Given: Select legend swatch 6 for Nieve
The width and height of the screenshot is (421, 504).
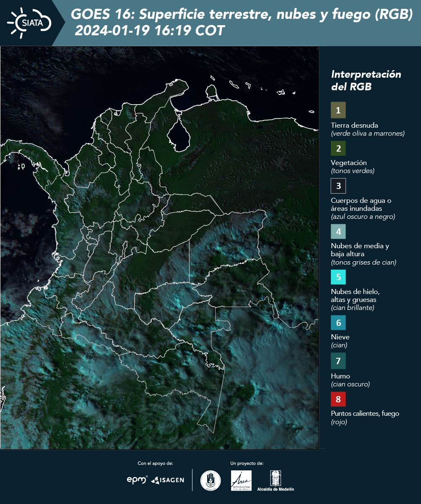Looking at the screenshot, I should pos(338,323).
